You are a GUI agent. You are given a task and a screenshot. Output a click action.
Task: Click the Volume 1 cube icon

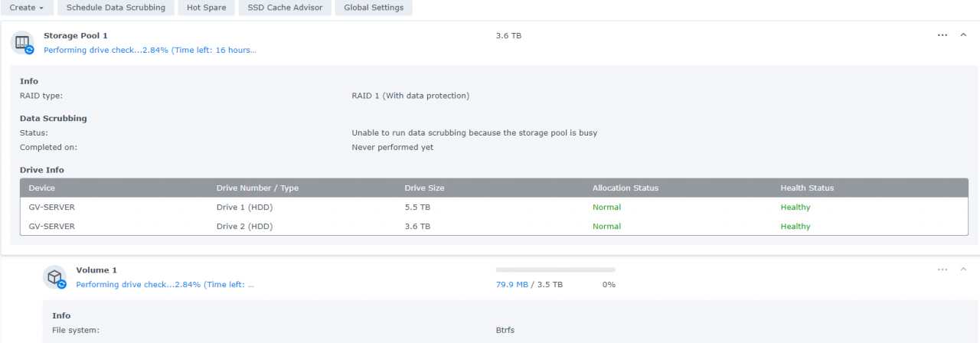coord(54,277)
